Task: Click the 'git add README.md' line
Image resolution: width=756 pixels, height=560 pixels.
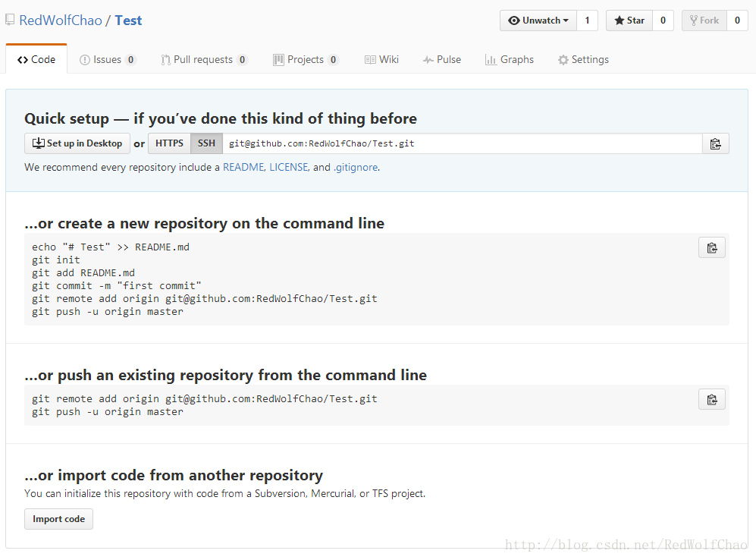Action: coord(83,273)
